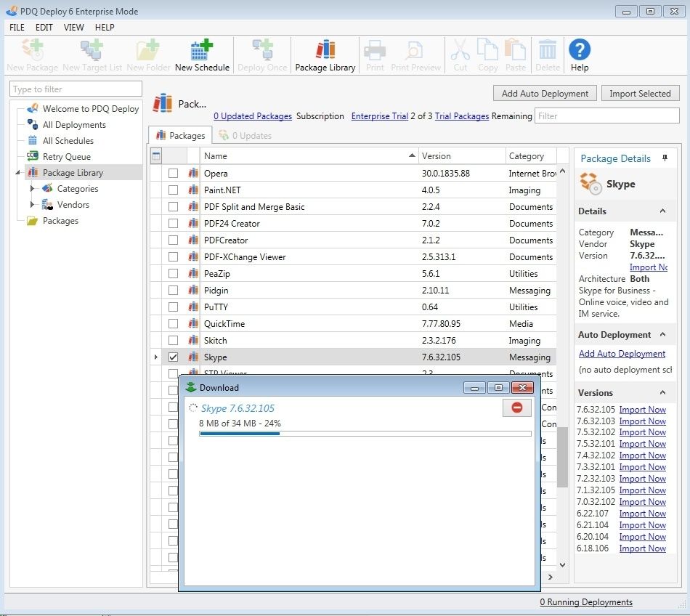Open All Schedules in the tree
Viewport: 690px width, 616px height.
tap(68, 140)
